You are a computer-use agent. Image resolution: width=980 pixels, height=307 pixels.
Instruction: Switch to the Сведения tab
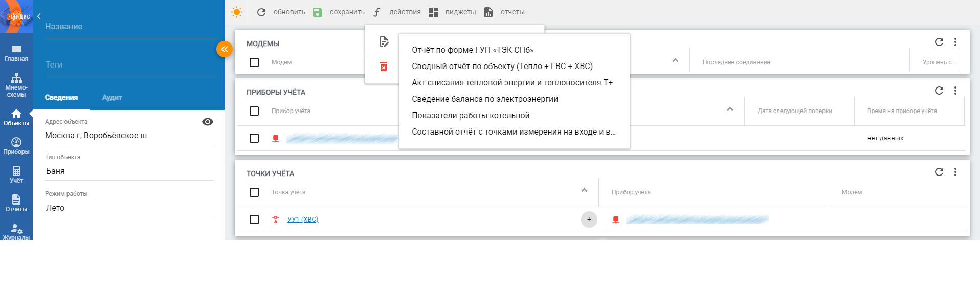click(61, 98)
